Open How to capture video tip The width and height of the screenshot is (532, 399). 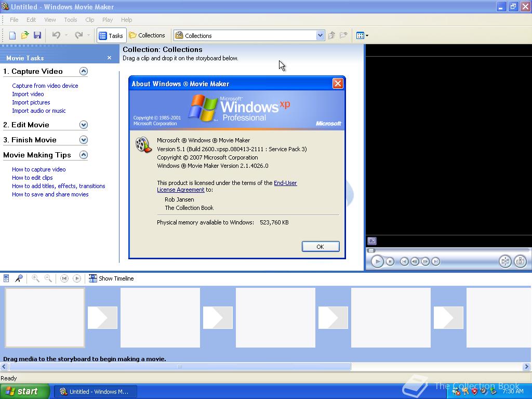pyautogui.click(x=38, y=169)
